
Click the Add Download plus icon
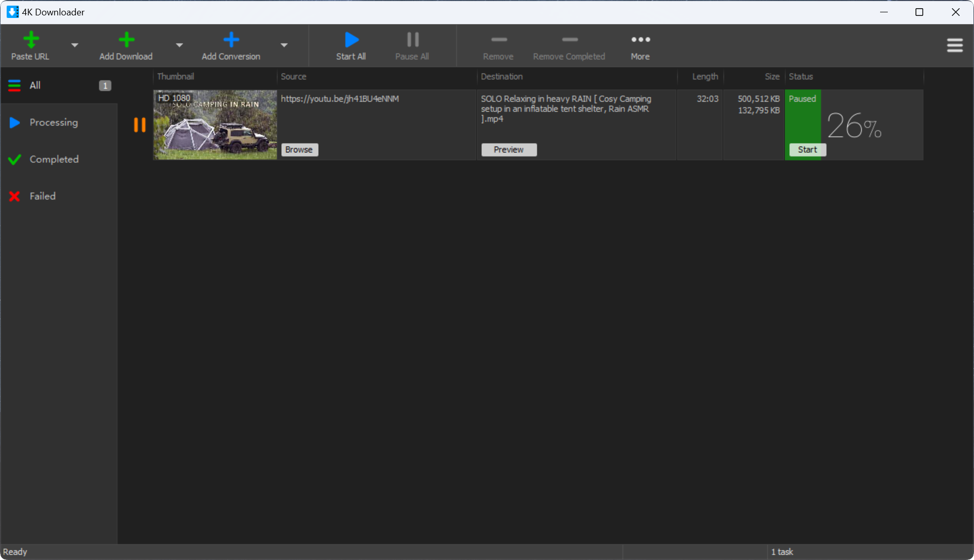[126, 40]
